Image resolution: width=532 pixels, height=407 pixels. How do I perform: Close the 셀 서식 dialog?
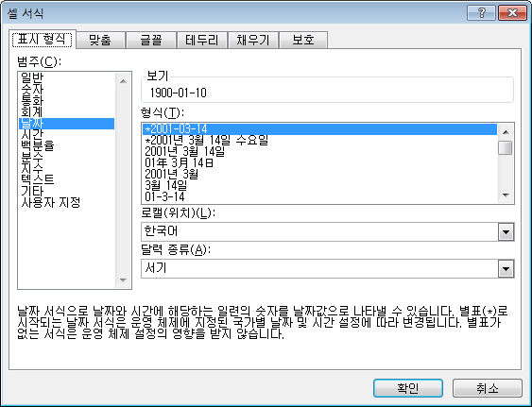pos(512,13)
